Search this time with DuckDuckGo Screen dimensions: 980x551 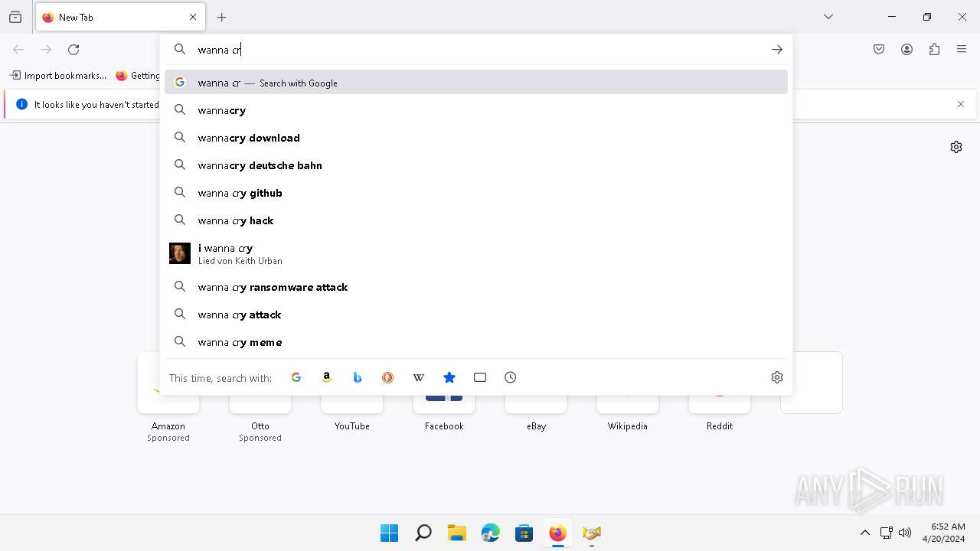(388, 377)
